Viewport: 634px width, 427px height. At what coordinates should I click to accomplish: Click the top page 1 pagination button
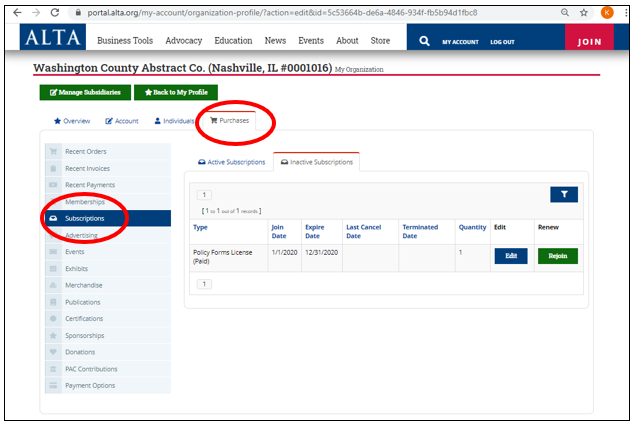(204, 195)
